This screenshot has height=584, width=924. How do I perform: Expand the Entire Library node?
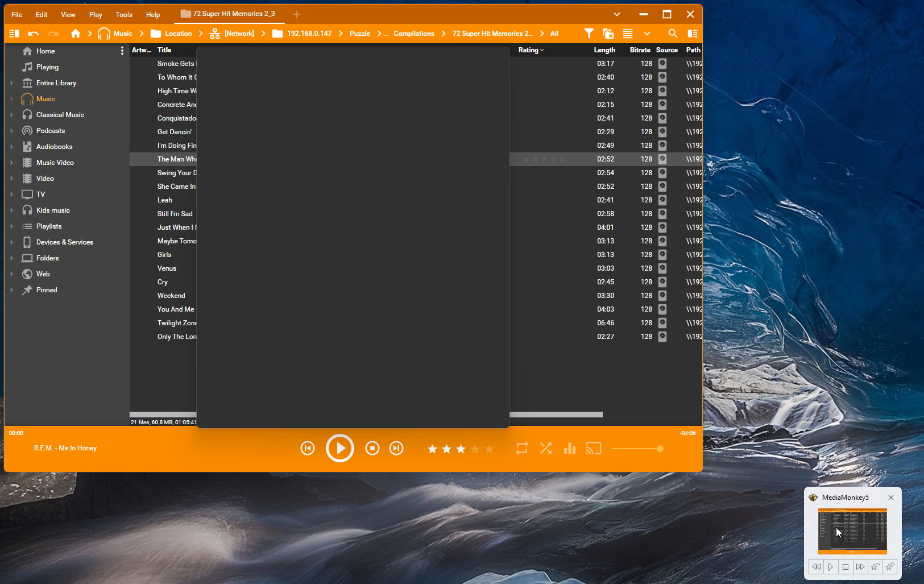coord(11,83)
